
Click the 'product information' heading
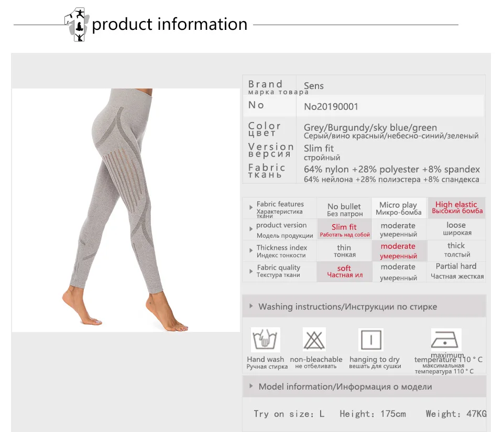[x=170, y=25]
